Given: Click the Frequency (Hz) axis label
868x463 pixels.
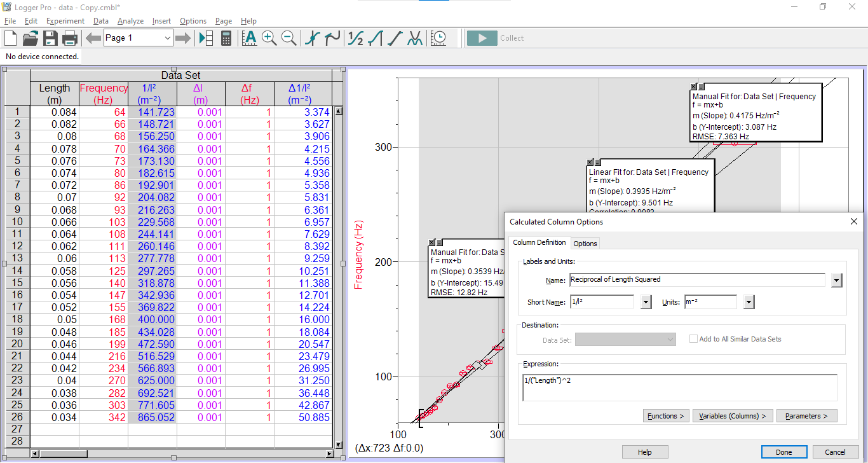Looking at the screenshot, I should click(358, 255).
